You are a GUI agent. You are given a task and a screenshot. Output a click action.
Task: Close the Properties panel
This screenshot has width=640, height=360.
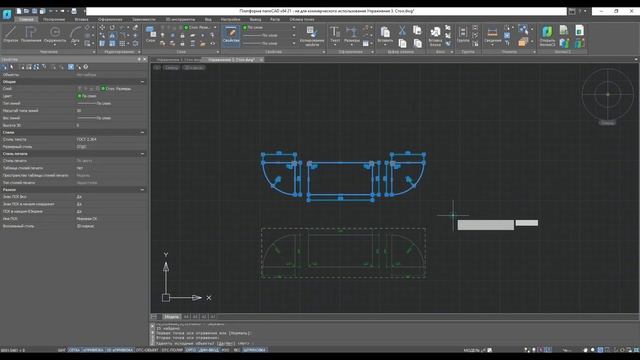tap(144, 60)
